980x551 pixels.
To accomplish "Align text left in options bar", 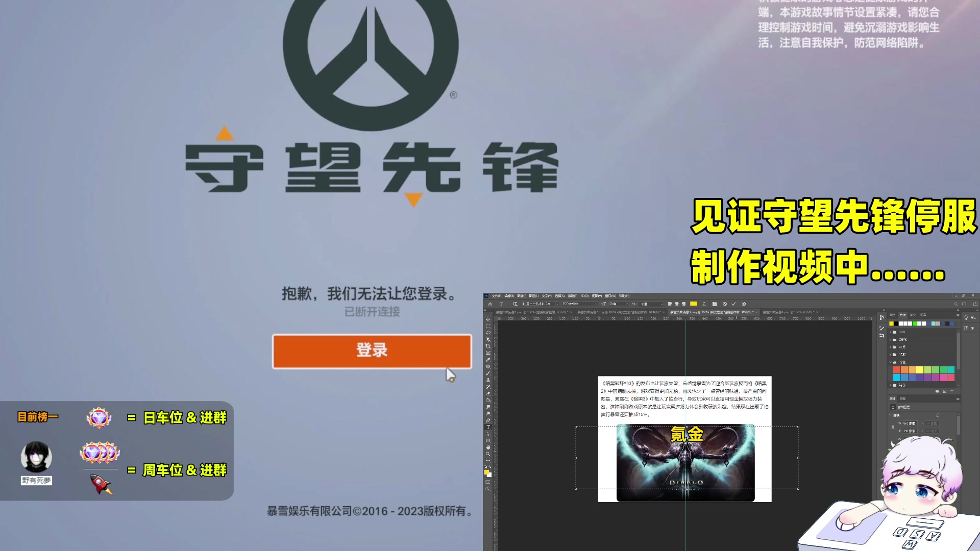I will (670, 304).
